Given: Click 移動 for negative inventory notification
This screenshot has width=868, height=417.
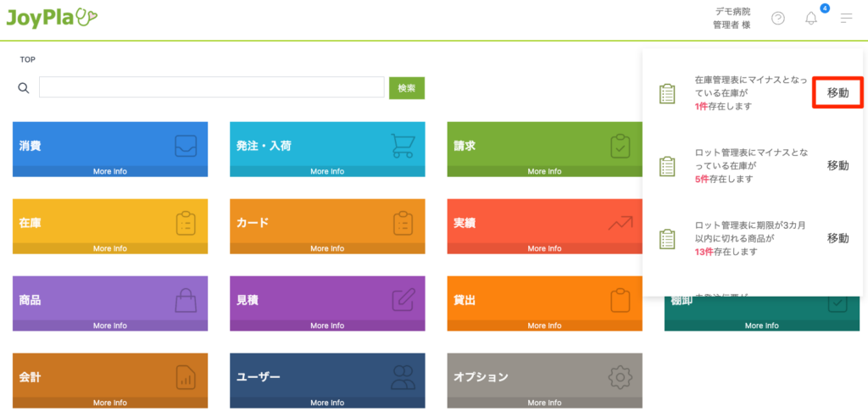Looking at the screenshot, I should pyautogui.click(x=837, y=92).
